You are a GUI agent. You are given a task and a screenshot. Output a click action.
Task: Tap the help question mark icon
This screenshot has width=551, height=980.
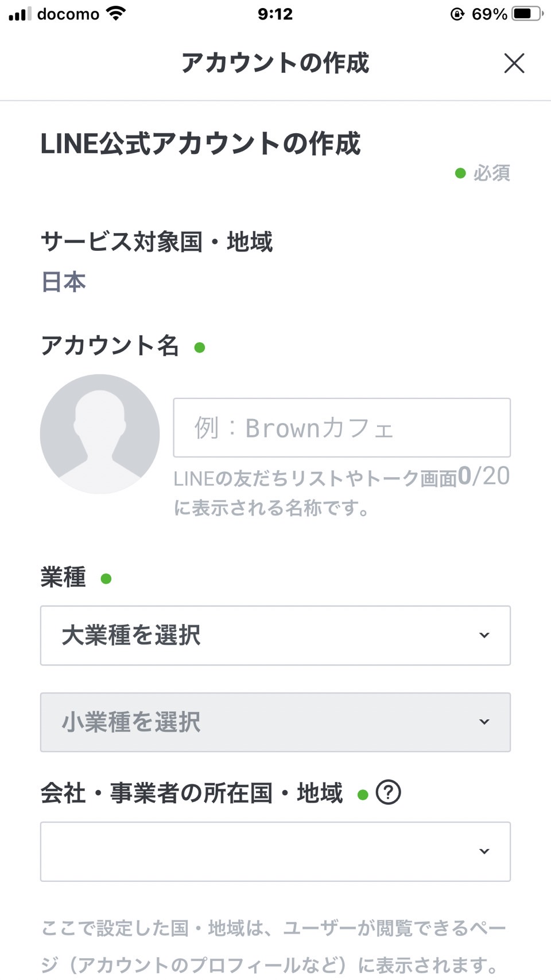pos(388,793)
